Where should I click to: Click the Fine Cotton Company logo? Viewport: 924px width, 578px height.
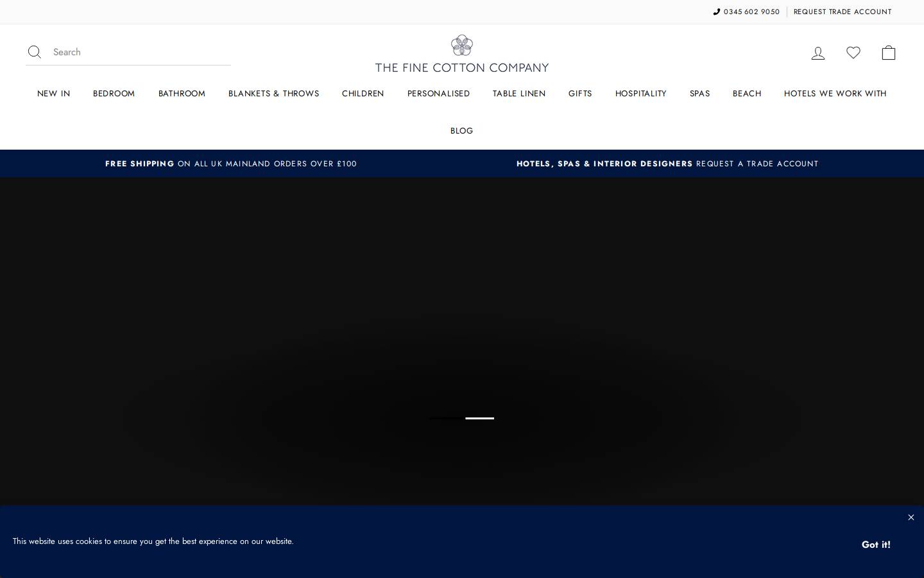tap(462, 53)
